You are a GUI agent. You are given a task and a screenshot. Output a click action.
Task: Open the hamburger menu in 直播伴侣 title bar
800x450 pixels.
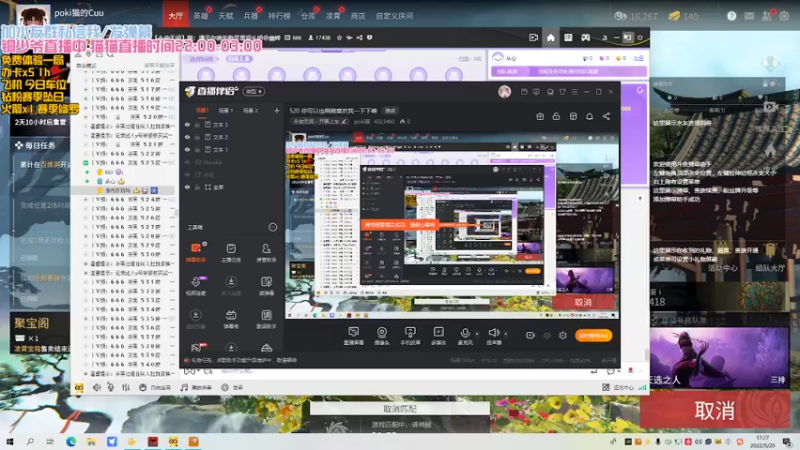coord(574,92)
